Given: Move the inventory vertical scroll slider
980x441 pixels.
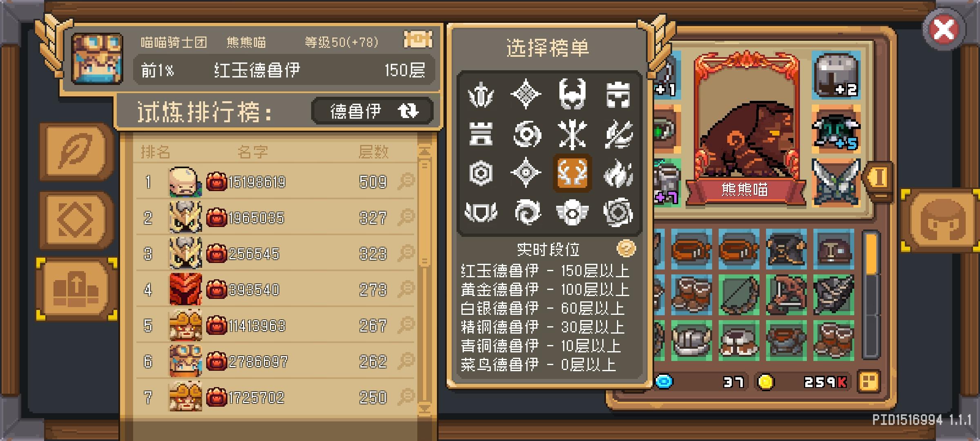Looking at the screenshot, I should [x=871, y=254].
